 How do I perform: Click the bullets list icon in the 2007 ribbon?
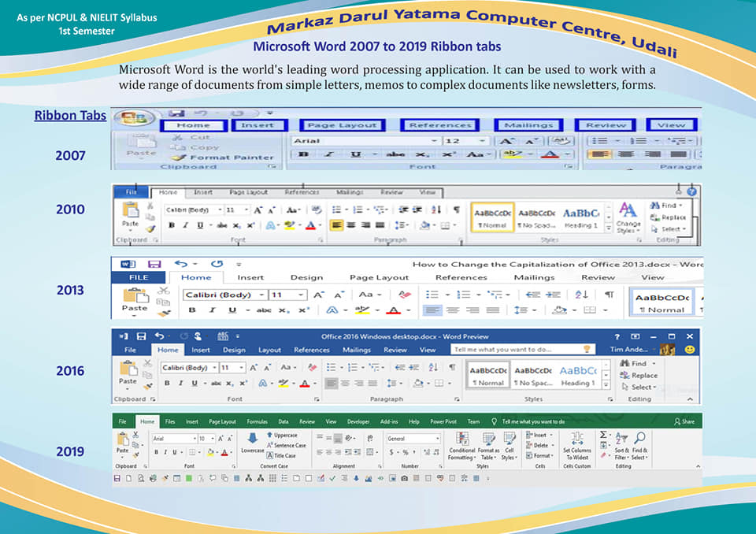pos(599,141)
